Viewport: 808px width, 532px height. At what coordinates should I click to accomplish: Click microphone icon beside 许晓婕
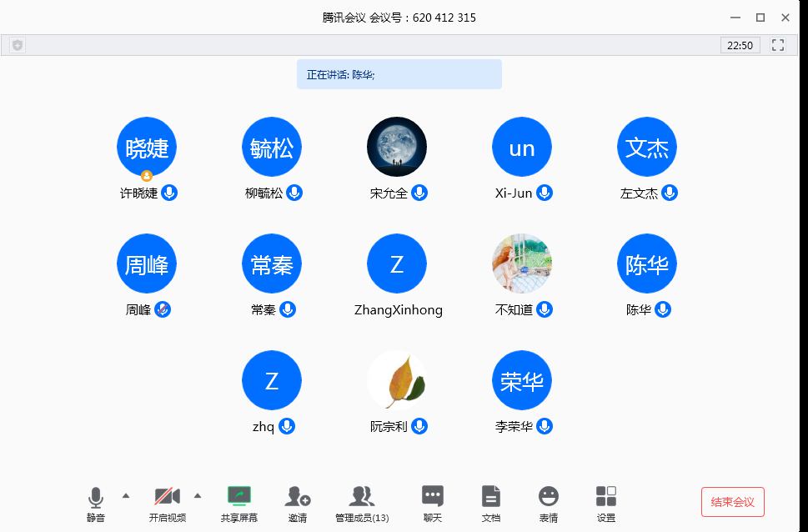169,193
